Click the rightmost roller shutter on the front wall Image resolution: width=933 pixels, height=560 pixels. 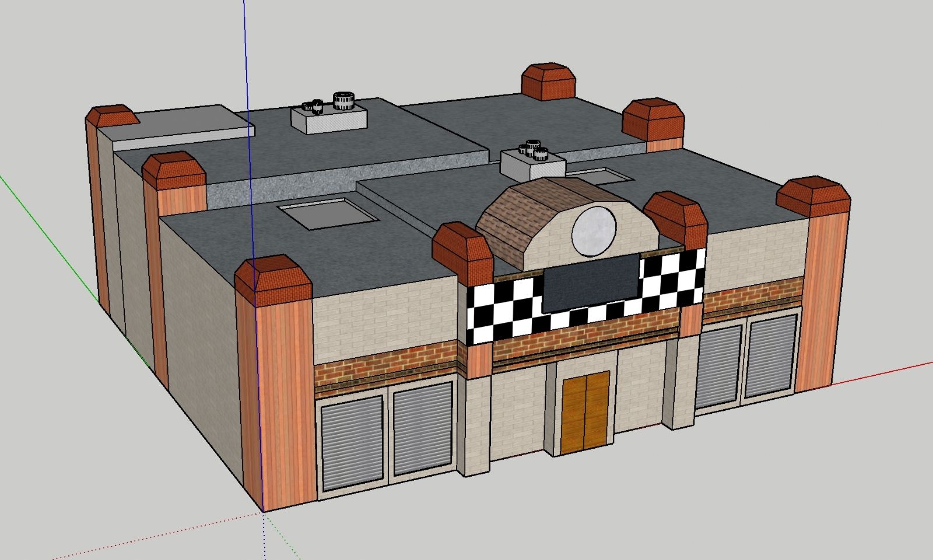click(771, 357)
